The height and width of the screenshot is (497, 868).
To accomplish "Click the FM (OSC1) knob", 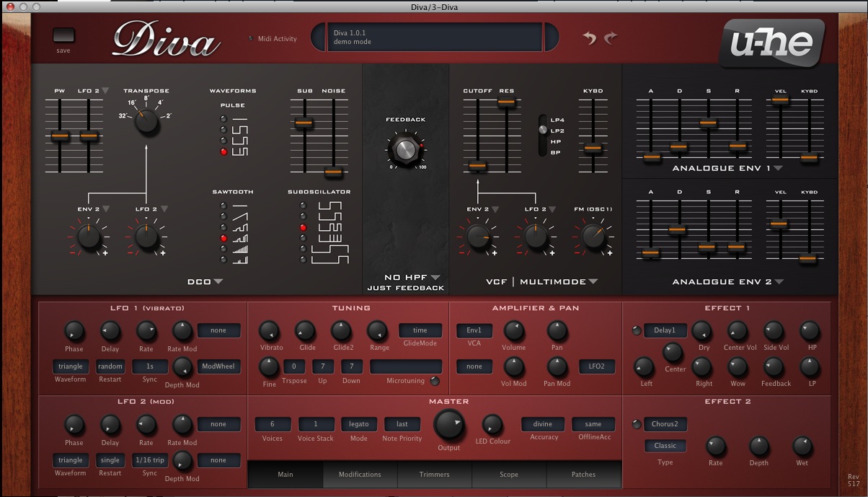I will tap(593, 236).
